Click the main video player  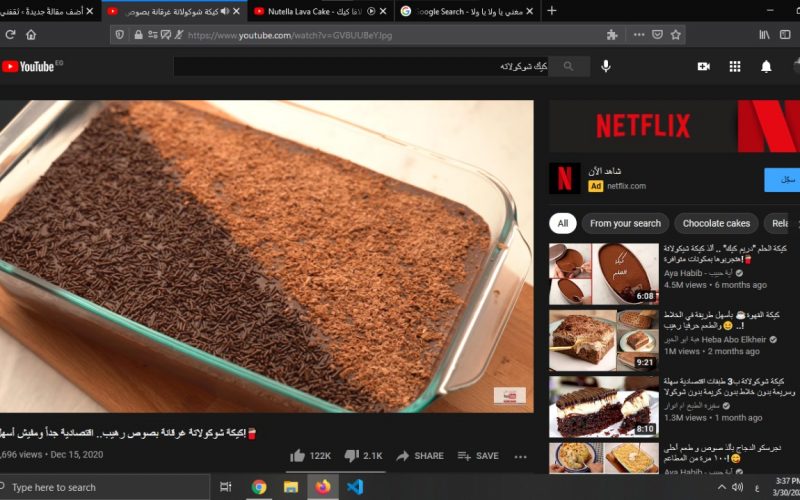click(x=267, y=256)
